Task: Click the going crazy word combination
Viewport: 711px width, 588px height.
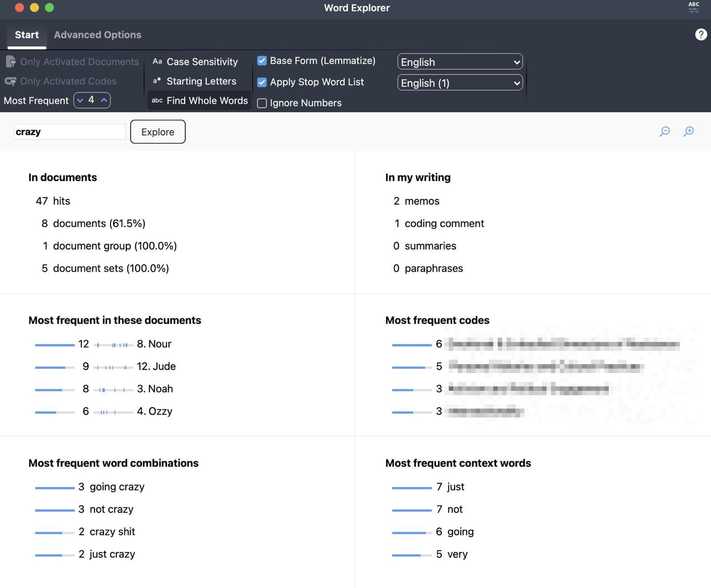Action: click(117, 487)
